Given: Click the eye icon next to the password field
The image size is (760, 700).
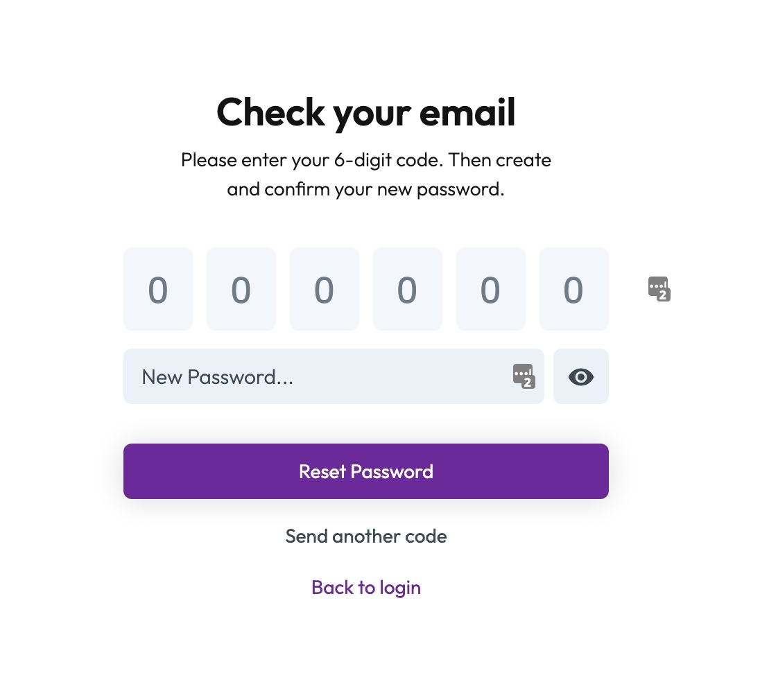Looking at the screenshot, I should click(x=581, y=376).
